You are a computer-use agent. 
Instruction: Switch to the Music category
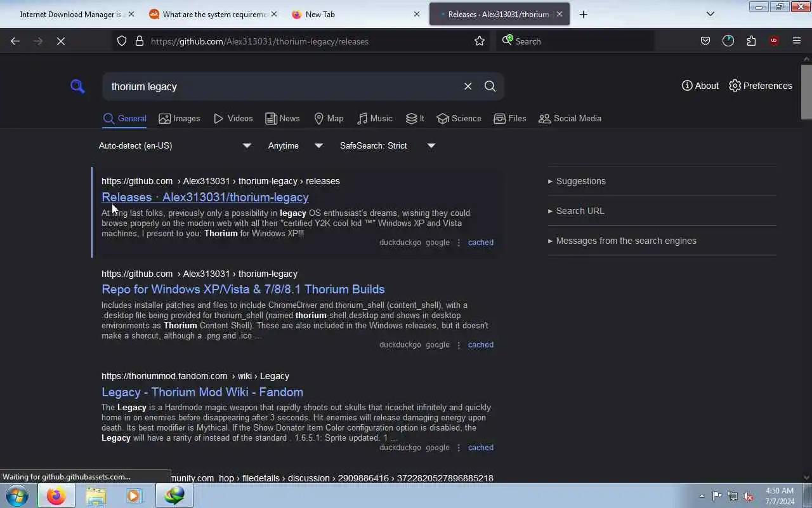click(x=375, y=119)
